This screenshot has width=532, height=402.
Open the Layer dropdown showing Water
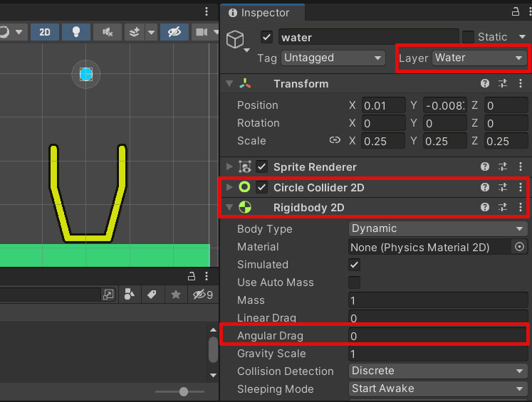click(x=479, y=58)
